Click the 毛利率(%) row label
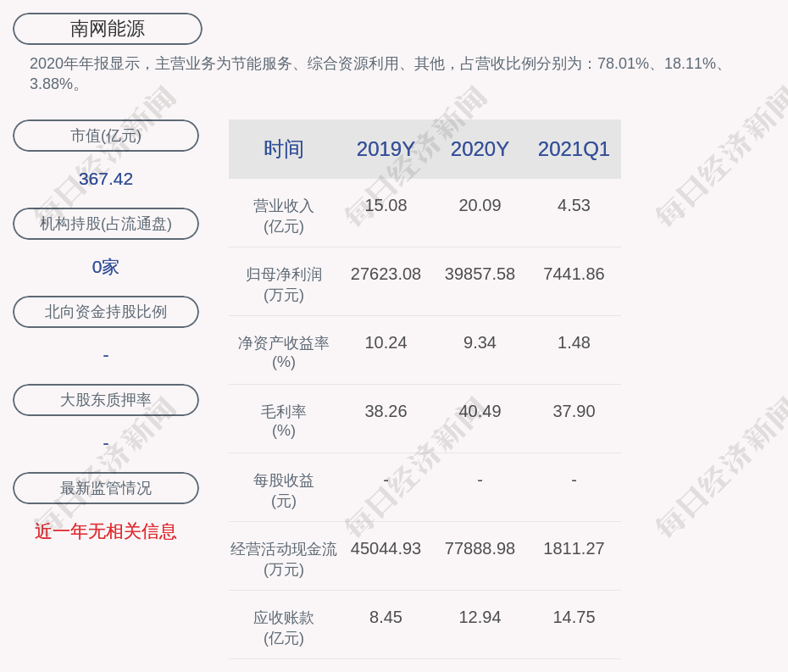This screenshot has height=672, width=788. pos(284,421)
